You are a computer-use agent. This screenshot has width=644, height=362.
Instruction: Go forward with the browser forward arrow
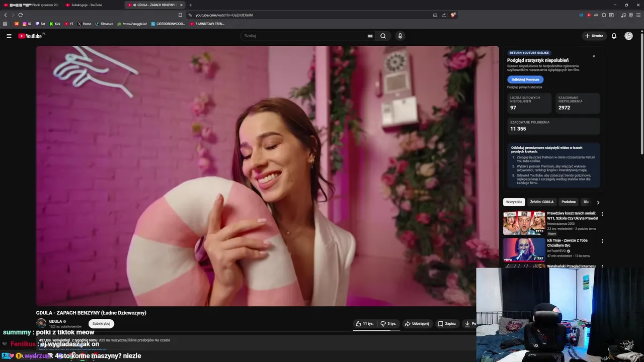13,15
